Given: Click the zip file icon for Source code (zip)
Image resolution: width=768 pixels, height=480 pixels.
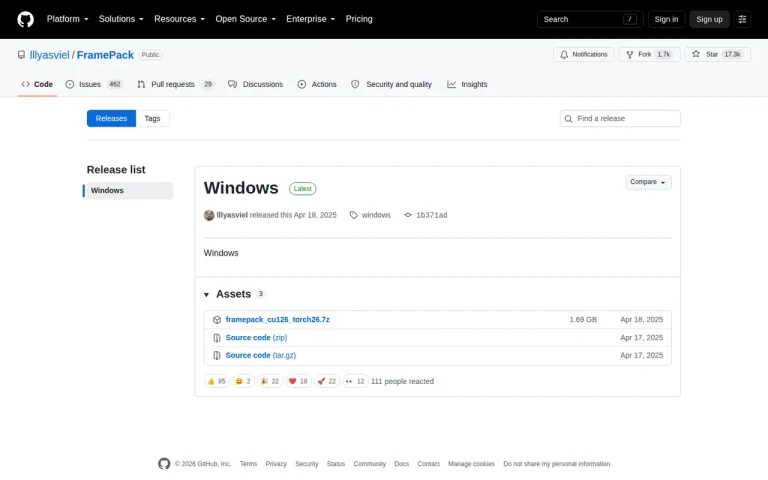Looking at the screenshot, I should (217, 338).
